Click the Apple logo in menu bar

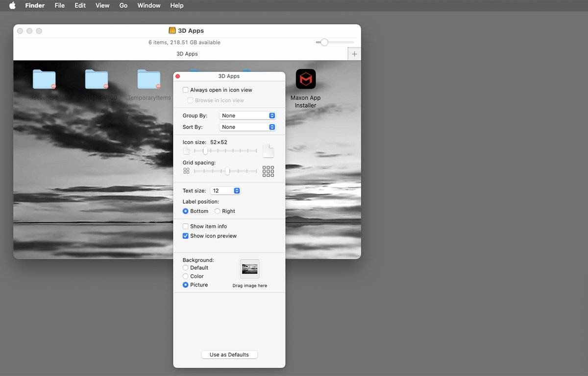[x=12, y=5]
